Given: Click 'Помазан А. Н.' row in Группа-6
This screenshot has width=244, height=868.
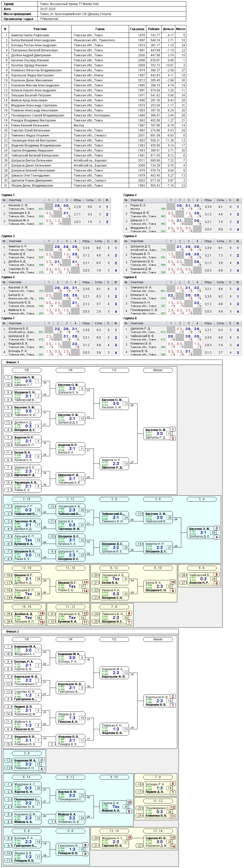Looking at the screenshot, I should tap(182, 304).
